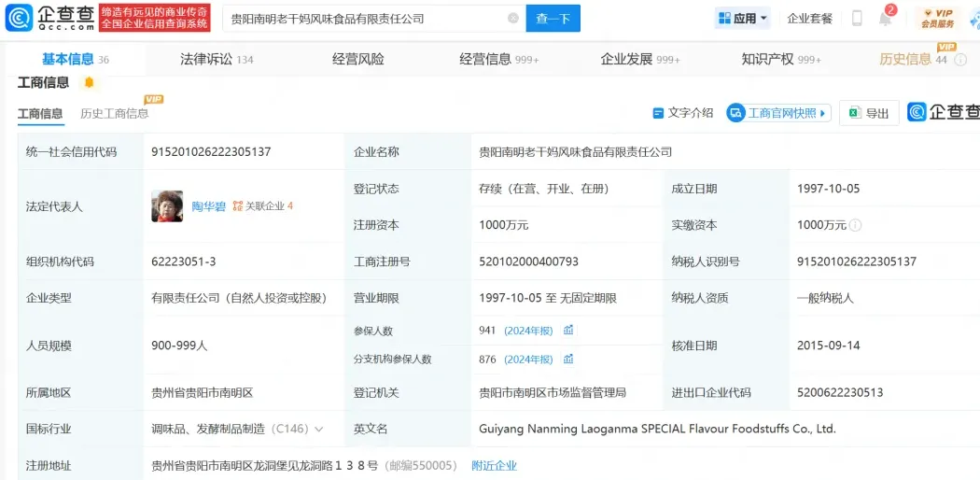Click the 附近企业 link
Viewport: 980px width, 480px height.
[495, 466]
